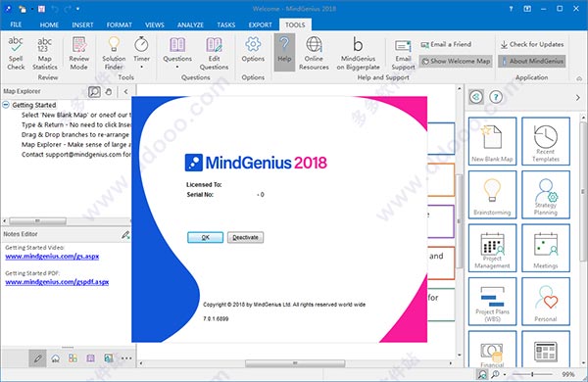Collapse the Getting Started tree node
The height and width of the screenshot is (382, 588).
click(6, 105)
